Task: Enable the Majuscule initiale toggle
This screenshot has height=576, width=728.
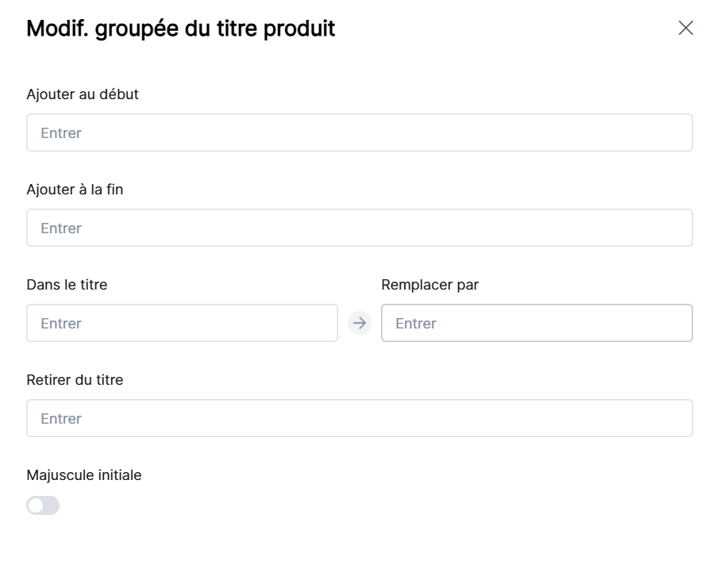Action: [x=43, y=505]
